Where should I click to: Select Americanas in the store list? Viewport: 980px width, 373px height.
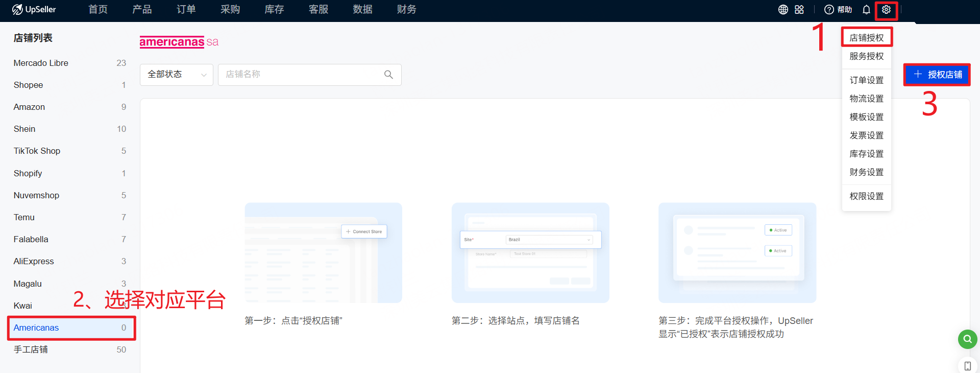36,328
